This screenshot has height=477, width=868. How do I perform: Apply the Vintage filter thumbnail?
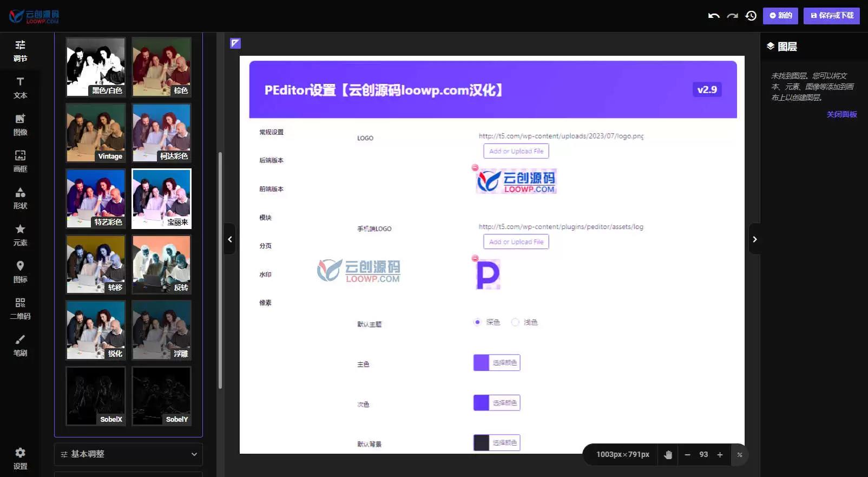point(96,133)
